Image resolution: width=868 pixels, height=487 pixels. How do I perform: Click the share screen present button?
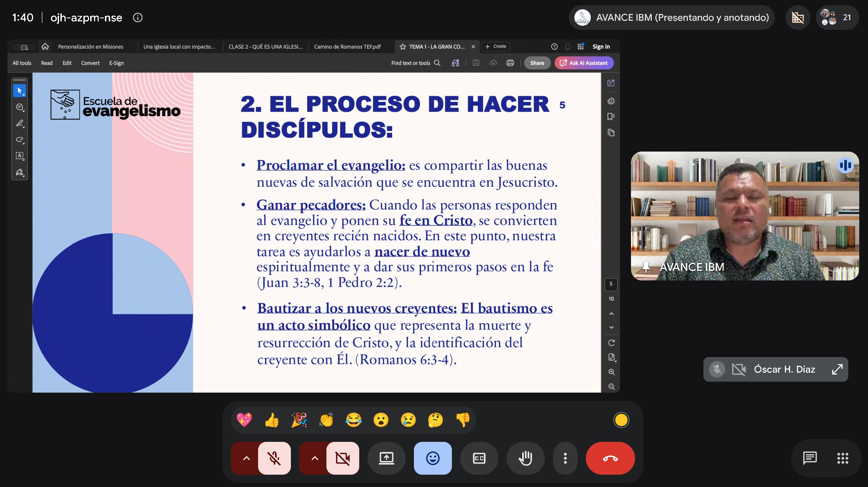click(x=386, y=458)
